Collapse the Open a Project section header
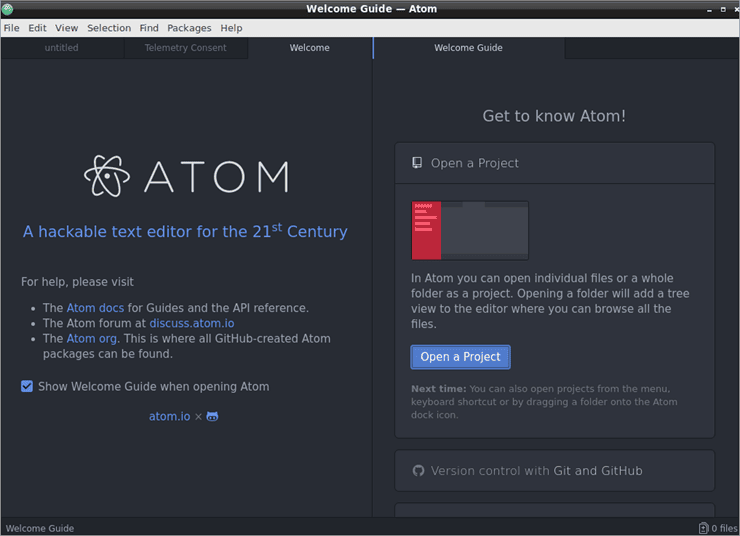This screenshot has height=536, width=740. click(x=555, y=163)
